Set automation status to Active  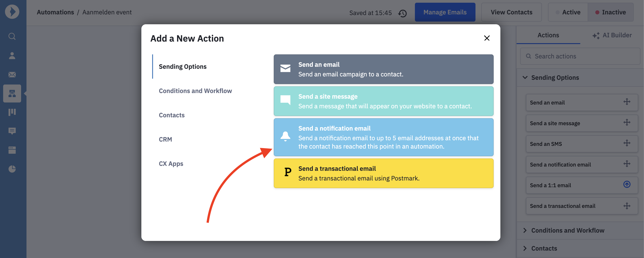pyautogui.click(x=568, y=12)
